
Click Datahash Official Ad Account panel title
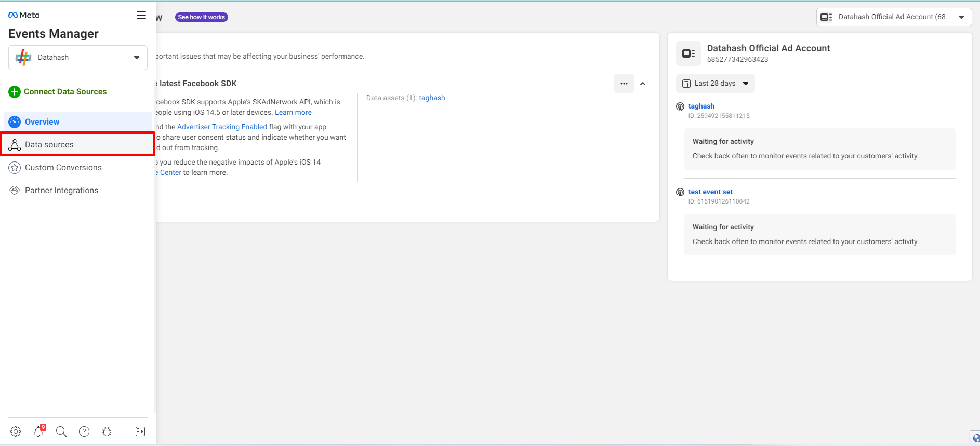[x=768, y=48]
